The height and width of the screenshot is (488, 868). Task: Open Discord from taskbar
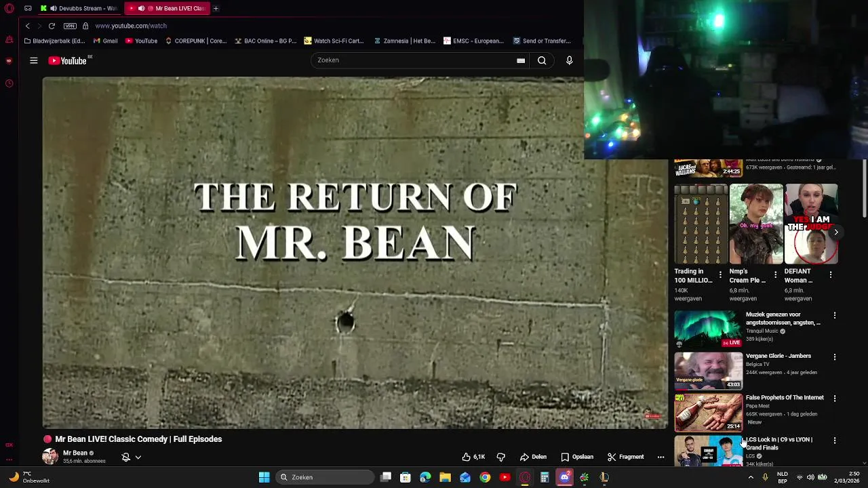pyautogui.click(x=564, y=477)
